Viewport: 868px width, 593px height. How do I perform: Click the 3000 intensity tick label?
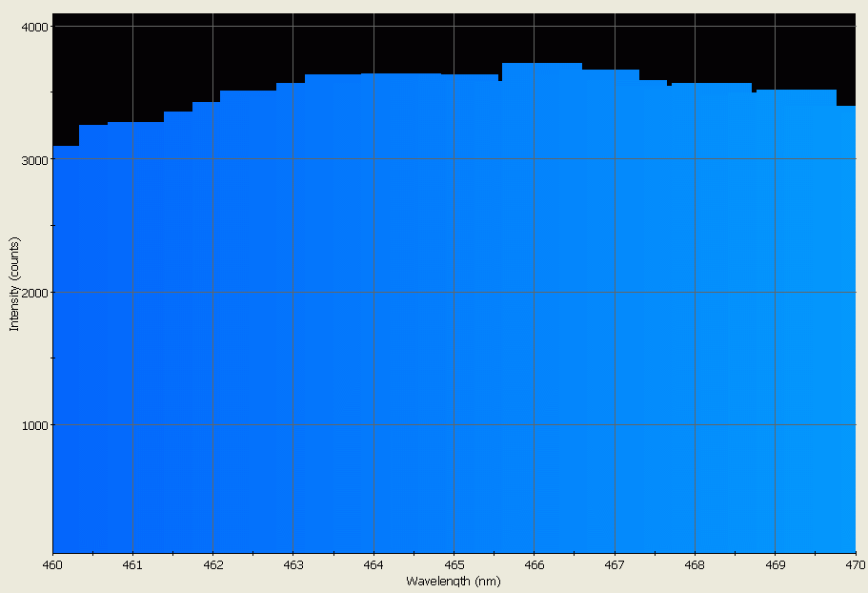34,160
